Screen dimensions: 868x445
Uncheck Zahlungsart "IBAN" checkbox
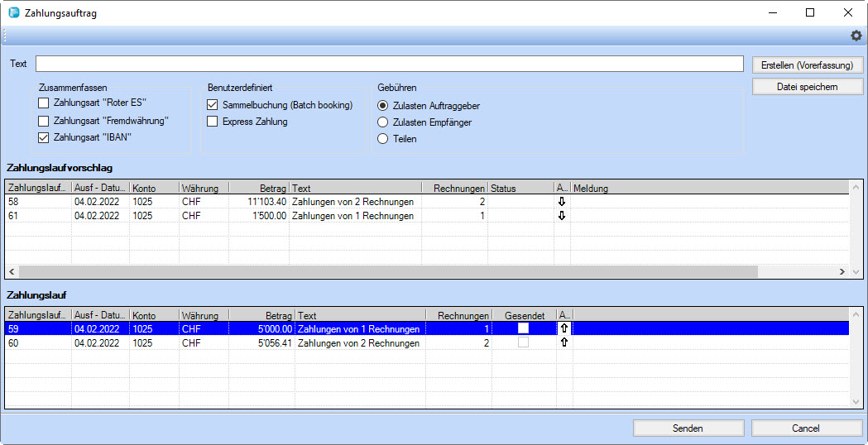click(x=44, y=137)
